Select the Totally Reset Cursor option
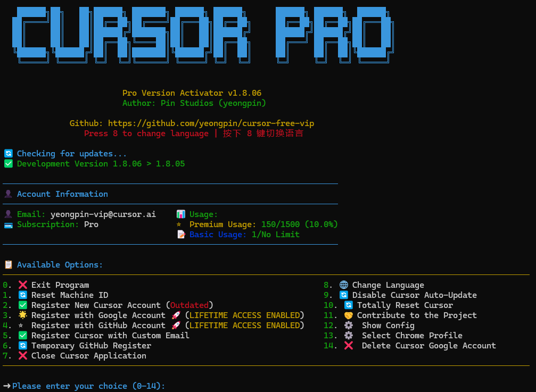Image resolution: width=536 pixels, height=392 pixels. pos(405,305)
